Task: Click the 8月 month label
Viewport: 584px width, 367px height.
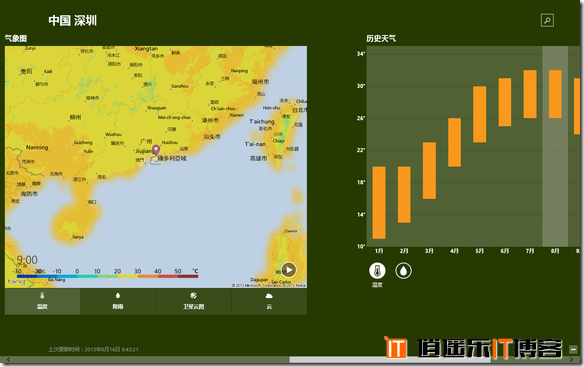Action: click(x=555, y=251)
